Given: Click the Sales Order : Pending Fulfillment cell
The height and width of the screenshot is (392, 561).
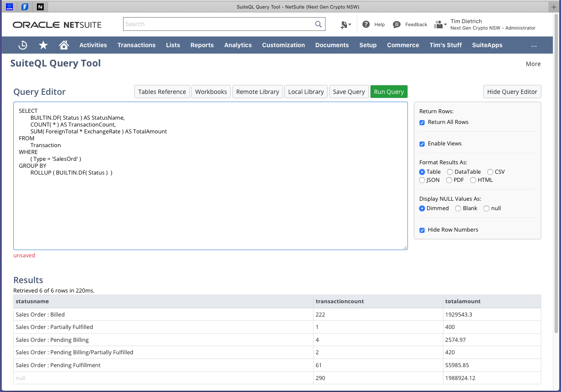Looking at the screenshot, I should (x=163, y=365).
